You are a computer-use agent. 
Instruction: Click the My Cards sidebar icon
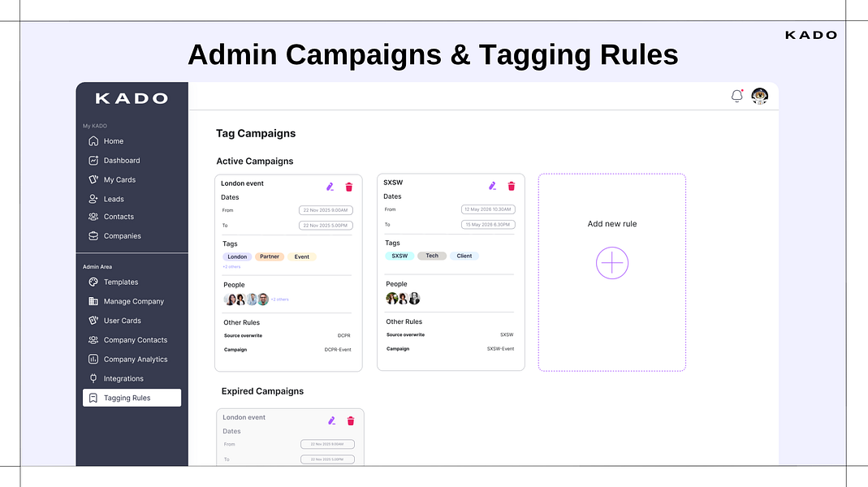(93, 180)
